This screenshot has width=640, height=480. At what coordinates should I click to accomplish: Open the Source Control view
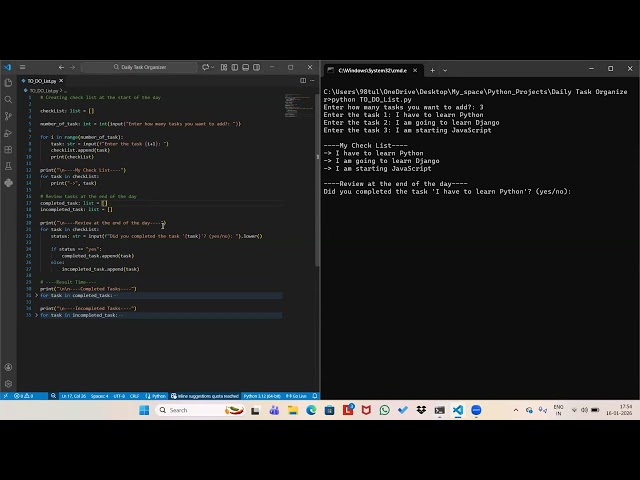tap(8, 116)
